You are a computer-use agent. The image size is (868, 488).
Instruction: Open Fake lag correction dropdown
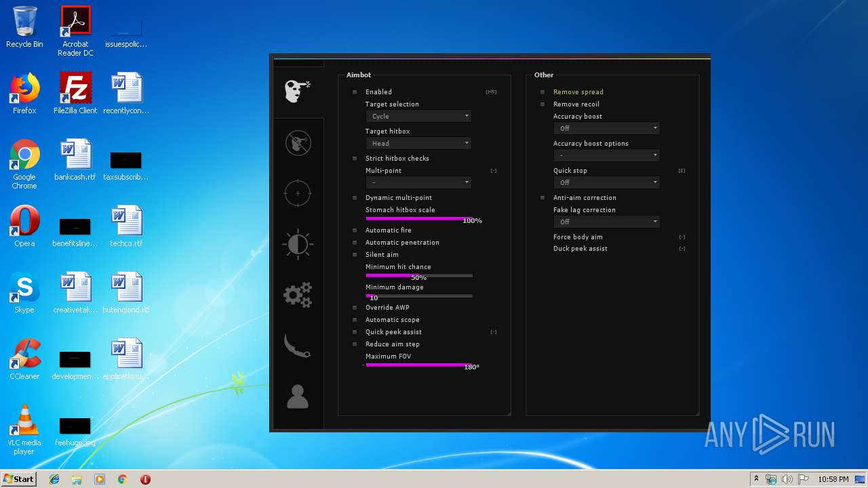pos(606,222)
